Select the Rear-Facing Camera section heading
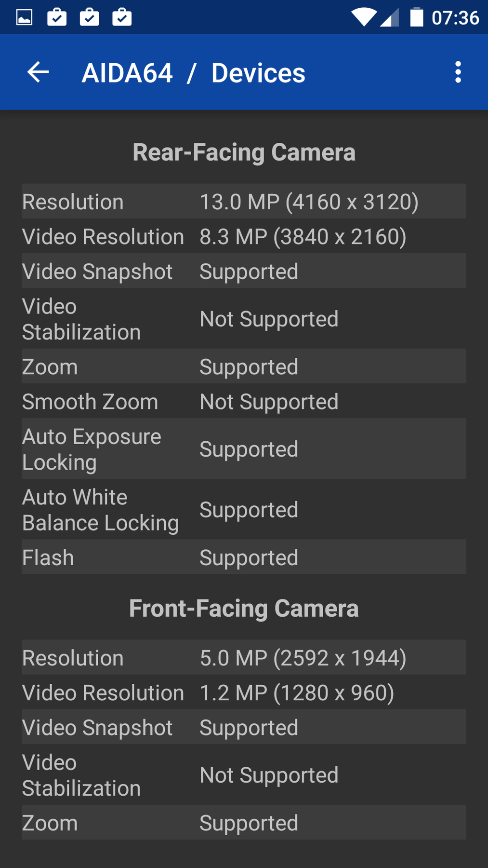488x868 pixels. 244,152
